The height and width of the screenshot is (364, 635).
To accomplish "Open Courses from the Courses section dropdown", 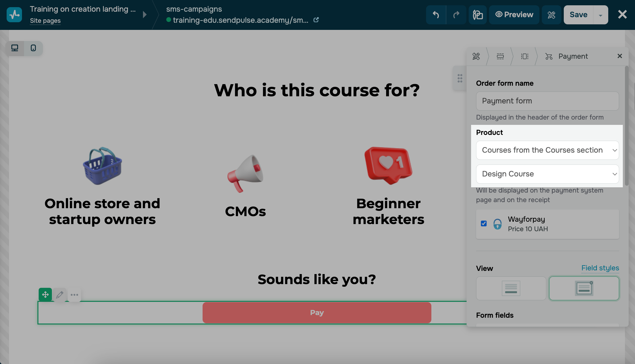I will click(x=547, y=150).
